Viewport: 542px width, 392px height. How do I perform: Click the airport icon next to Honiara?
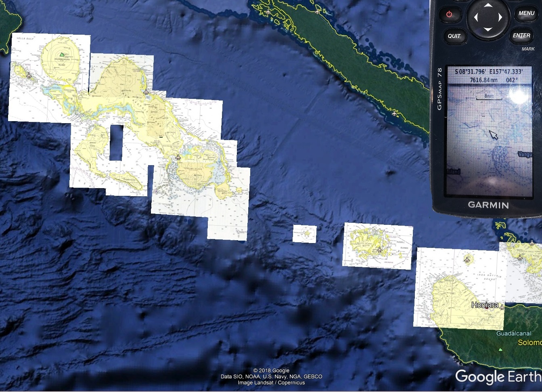pos(502,308)
